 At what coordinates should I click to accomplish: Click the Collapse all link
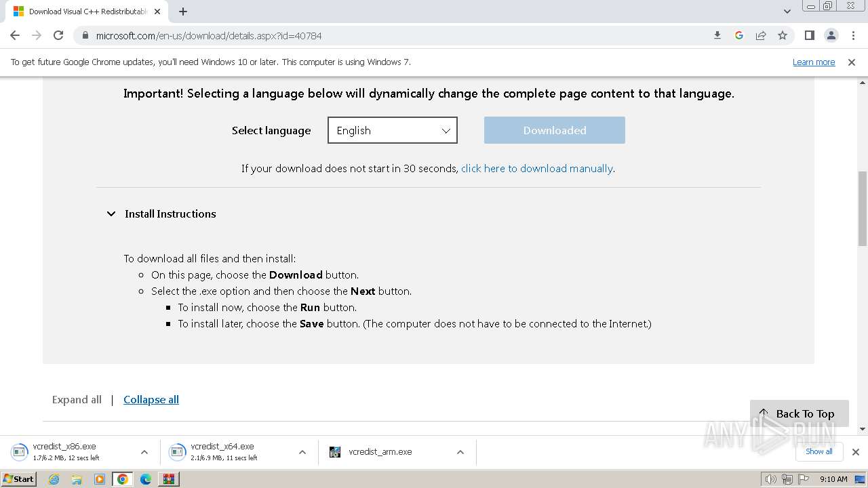pyautogui.click(x=151, y=399)
